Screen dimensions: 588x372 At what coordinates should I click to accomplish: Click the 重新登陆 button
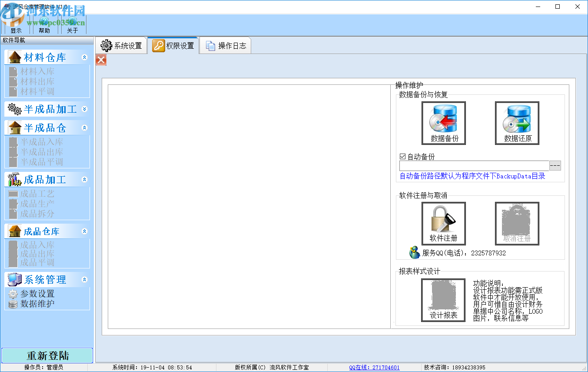[x=47, y=355]
